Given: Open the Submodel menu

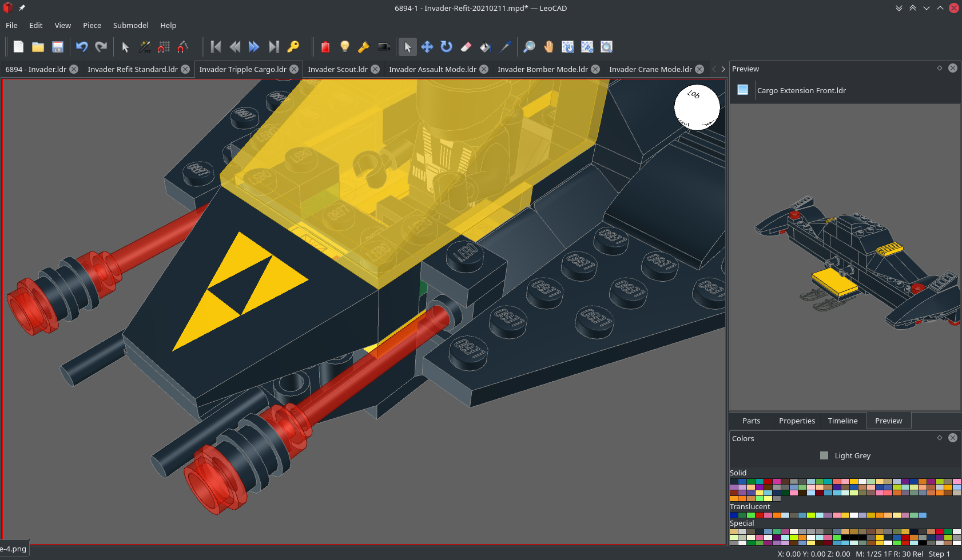Looking at the screenshot, I should point(130,25).
